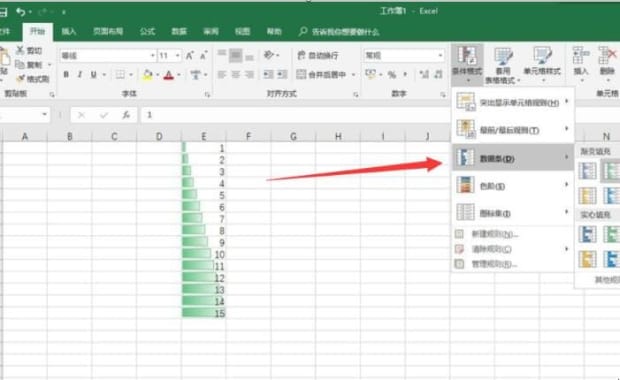Image resolution: width=620 pixels, height=380 pixels.
Task: Switch to the Page Layout ribbon tab
Action: pos(108,32)
